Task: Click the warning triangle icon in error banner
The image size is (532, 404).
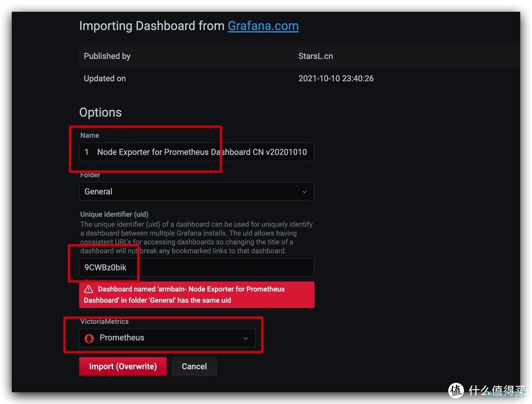Action: point(89,289)
